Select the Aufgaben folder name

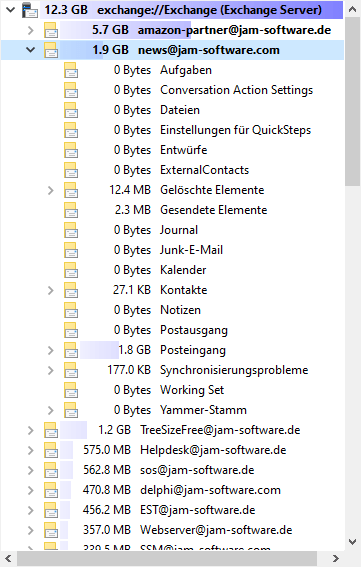[186, 70]
